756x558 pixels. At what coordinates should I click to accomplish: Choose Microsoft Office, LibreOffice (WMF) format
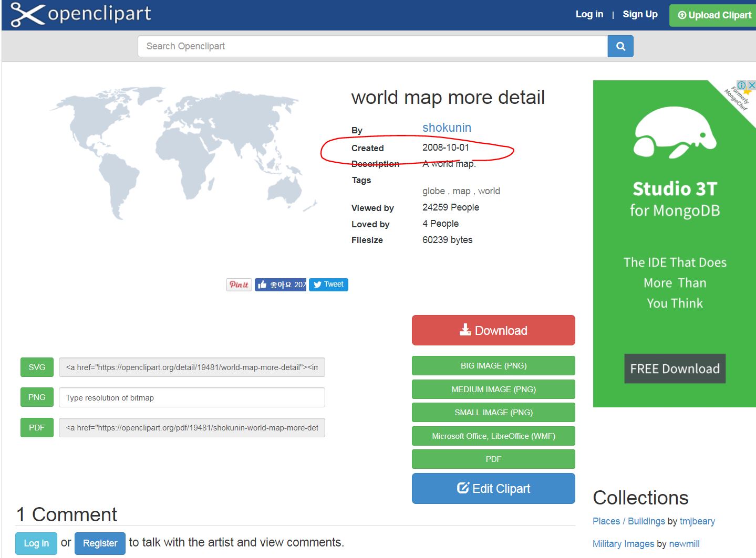[493, 436]
